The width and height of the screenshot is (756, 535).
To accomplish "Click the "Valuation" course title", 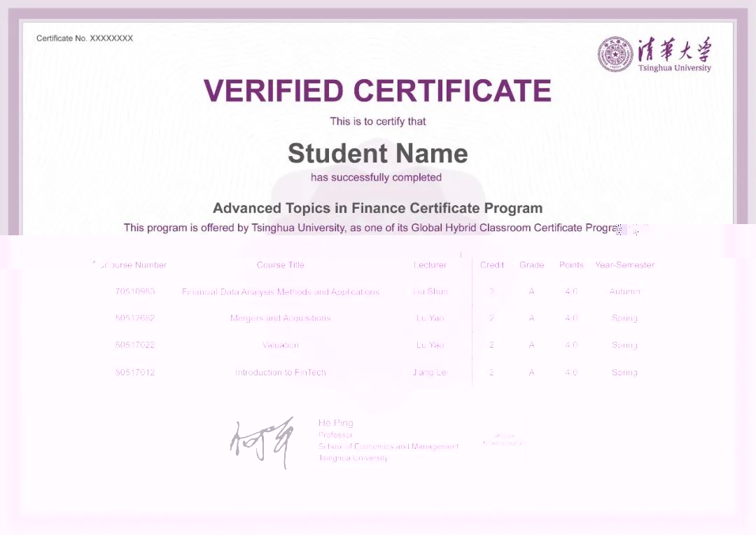I will 281,345.
